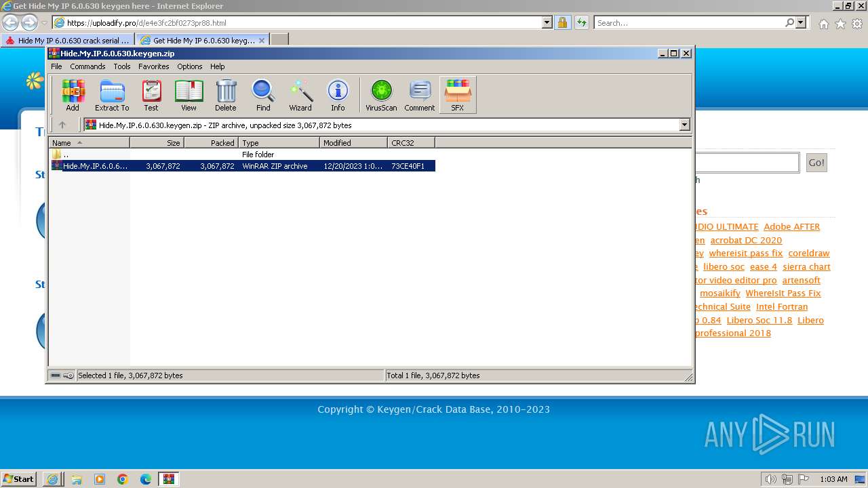
Task: Click the WinRAR taskbar button
Action: [169, 479]
